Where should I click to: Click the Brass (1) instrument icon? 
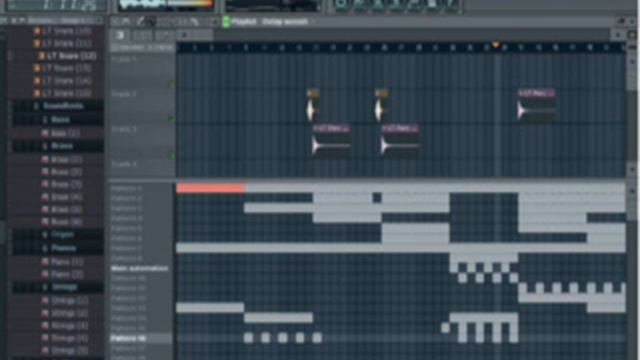(45, 160)
